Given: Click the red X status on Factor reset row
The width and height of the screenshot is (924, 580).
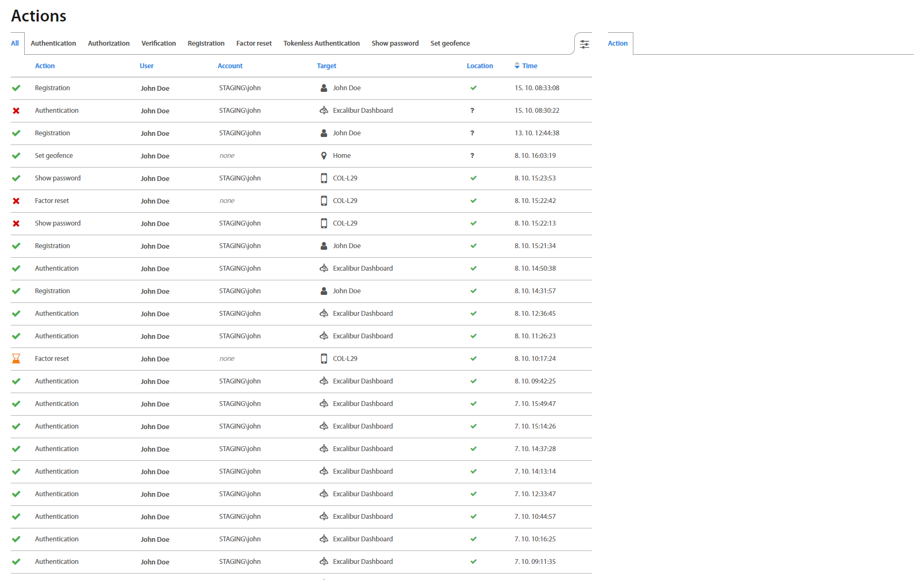Looking at the screenshot, I should tap(16, 201).
